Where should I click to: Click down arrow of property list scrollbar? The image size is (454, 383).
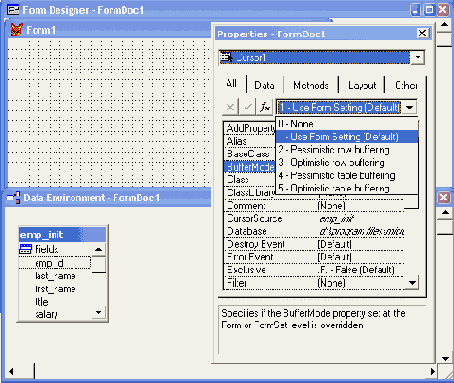click(412, 283)
